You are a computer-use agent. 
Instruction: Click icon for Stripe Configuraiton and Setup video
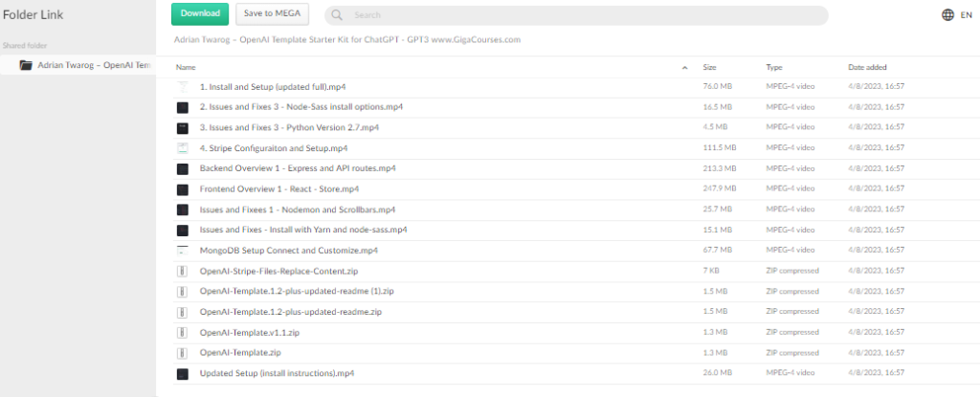coord(183,148)
